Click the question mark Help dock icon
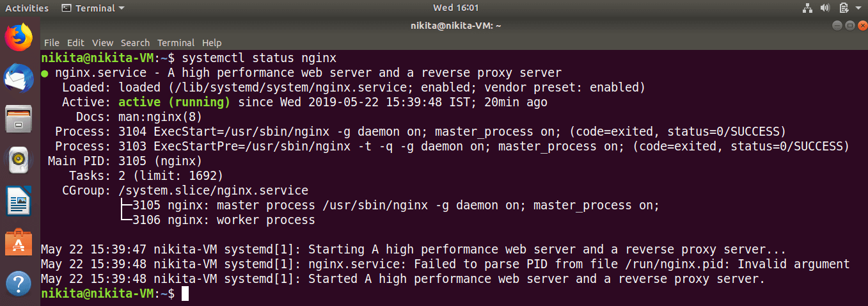Image resolution: width=868 pixels, height=306 pixels. coord(19,284)
